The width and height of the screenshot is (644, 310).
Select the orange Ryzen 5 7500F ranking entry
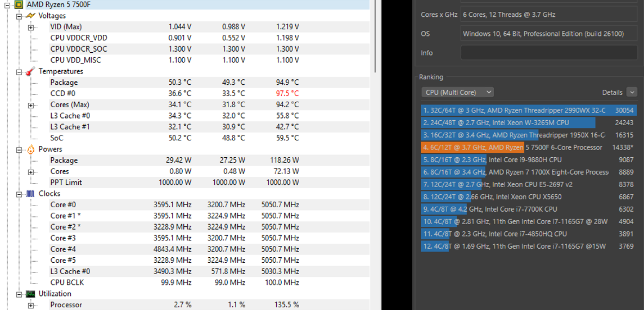pos(529,147)
